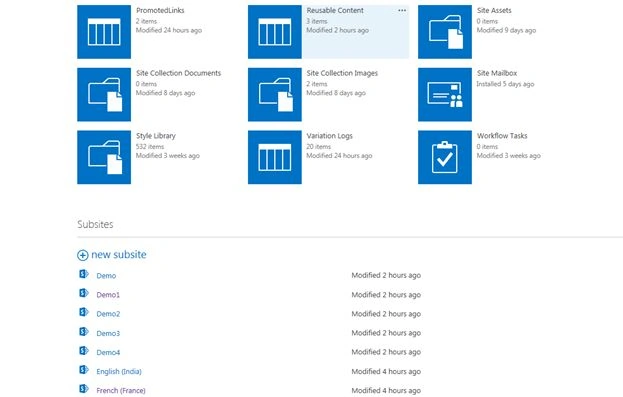Screen dimensions: 623x397
Task: Open the Style Library tile icon
Action: point(104,157)
